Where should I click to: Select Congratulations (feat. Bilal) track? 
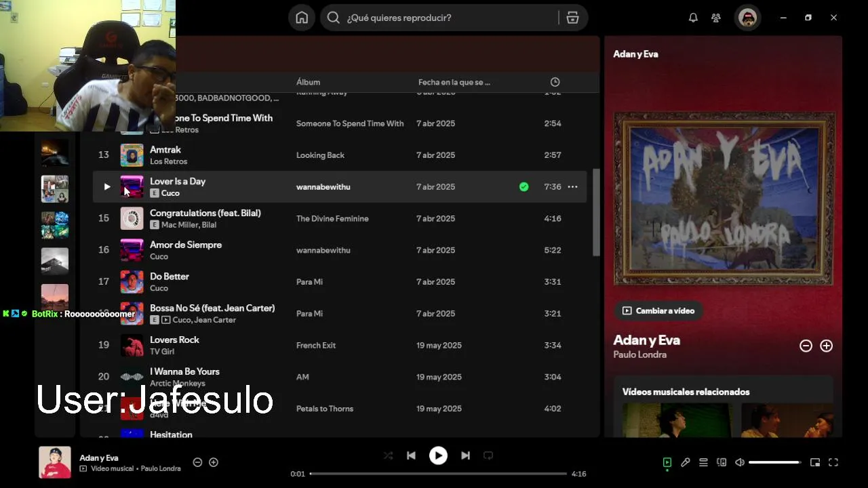pos(205,213)
